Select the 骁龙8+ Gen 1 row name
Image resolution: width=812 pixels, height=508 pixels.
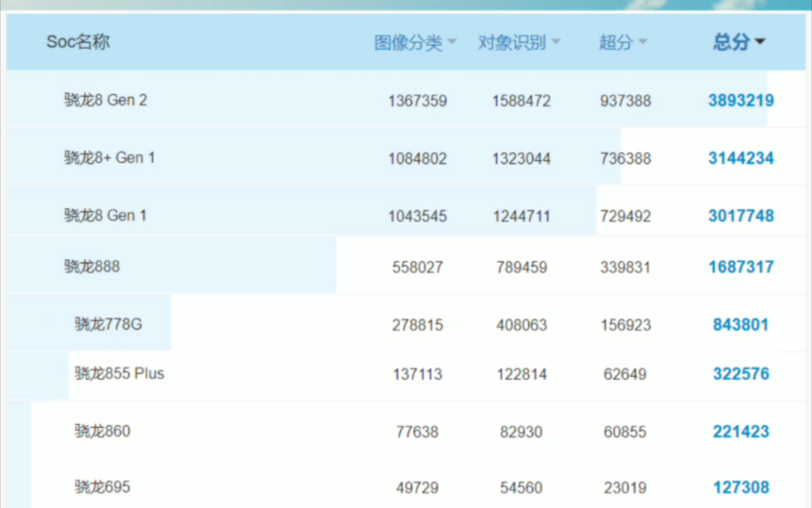(x=109, y=158)
